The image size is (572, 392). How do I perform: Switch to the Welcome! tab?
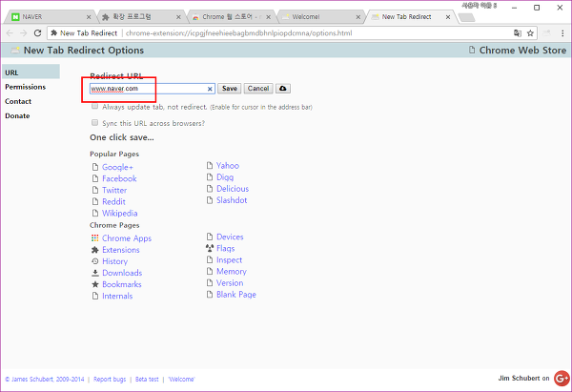coord(319,17)
